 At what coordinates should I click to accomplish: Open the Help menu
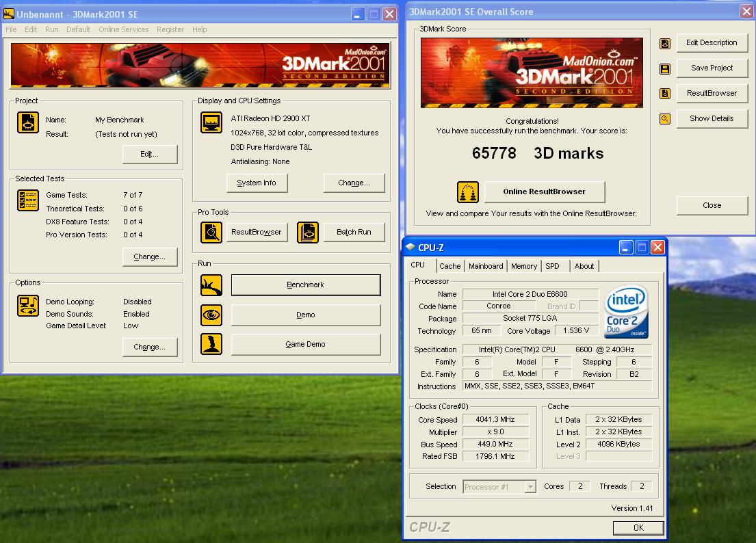point(199,29)
